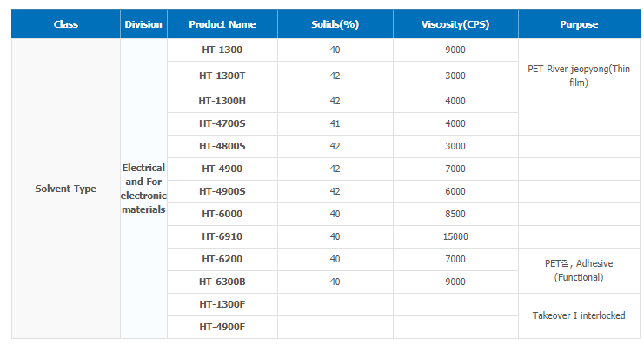Select the HT-1300 product name cell
The height and width of the screenshot is (345, 644).
[222, 50]
